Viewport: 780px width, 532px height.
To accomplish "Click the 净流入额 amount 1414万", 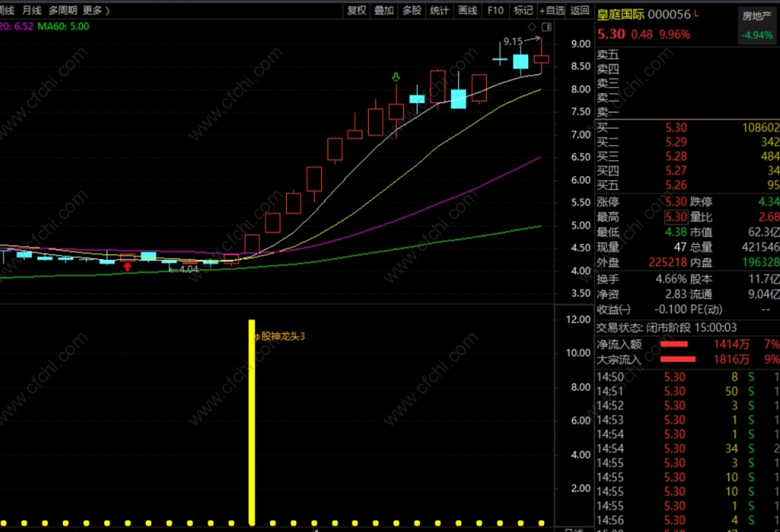I will [x=731, y=344].
